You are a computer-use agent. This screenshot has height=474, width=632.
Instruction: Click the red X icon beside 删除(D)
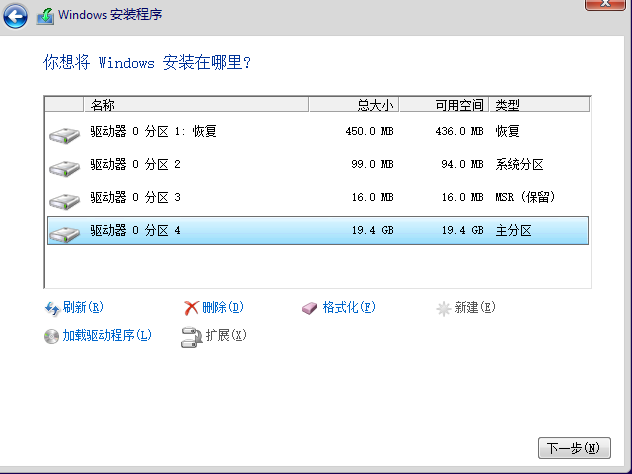(x=191, y=308)
